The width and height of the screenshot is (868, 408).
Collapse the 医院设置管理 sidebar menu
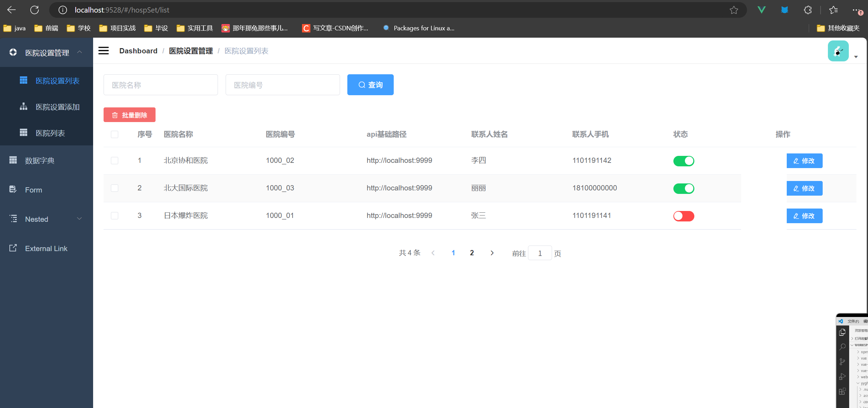(x=47, y=53)
